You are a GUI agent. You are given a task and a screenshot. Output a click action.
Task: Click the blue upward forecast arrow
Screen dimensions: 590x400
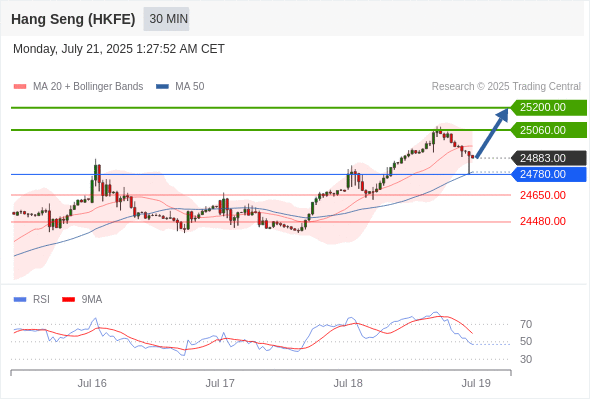492,133
